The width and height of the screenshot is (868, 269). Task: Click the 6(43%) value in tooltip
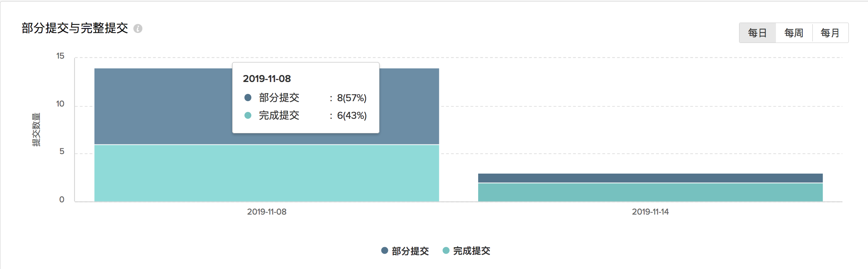[352, 116]
